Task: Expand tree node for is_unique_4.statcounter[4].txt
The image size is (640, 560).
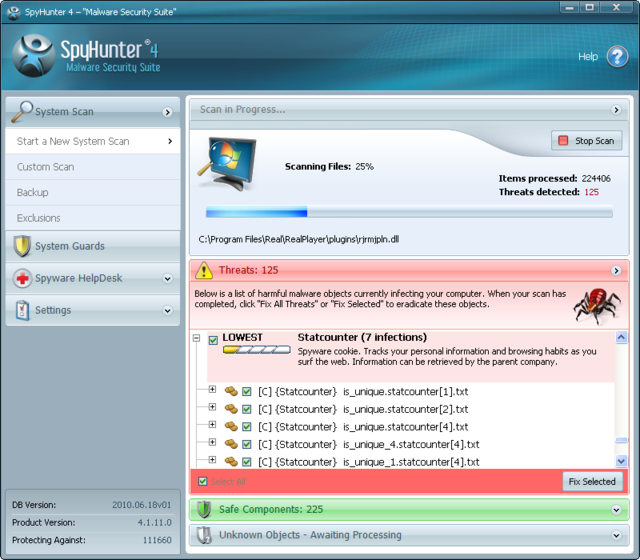Action: click(212, 442)
